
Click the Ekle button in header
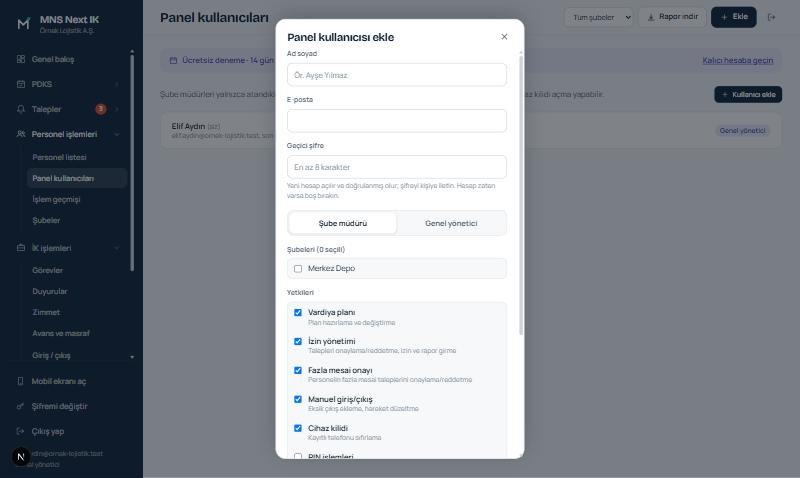pyautogui.click(x=734, y=17)
